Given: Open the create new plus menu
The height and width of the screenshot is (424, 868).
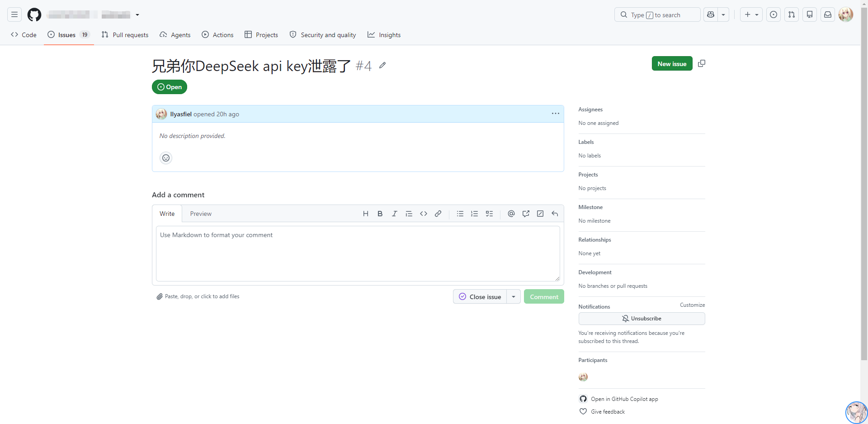Looking at the screenshot, I should (x=751, y=14).
